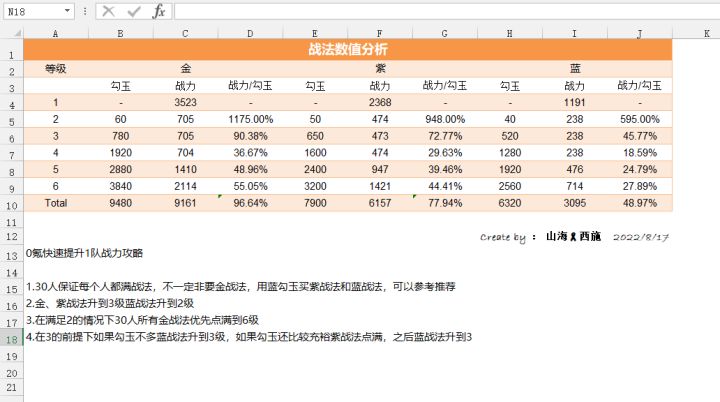Select column G header
720x402 pixels.
(444, 34)
